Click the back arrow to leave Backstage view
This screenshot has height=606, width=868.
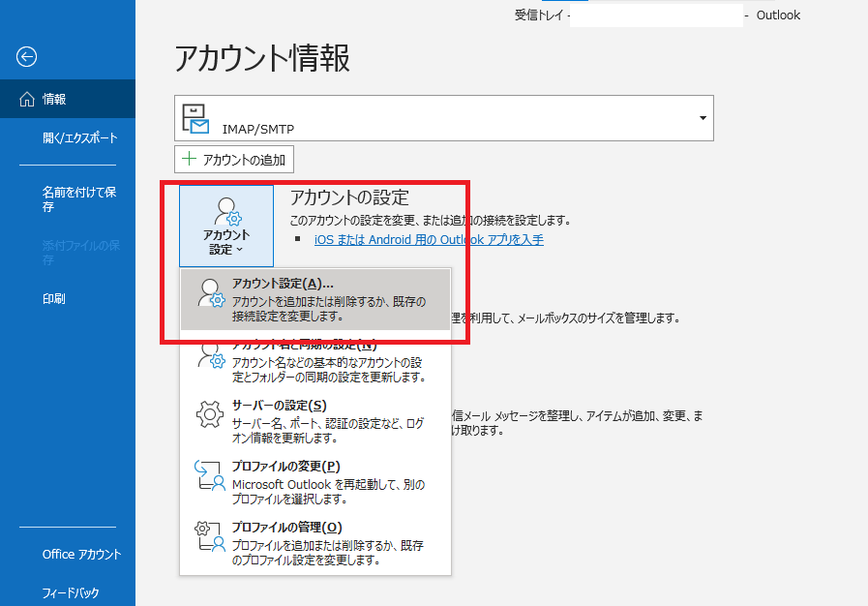(x=26, y=57)
